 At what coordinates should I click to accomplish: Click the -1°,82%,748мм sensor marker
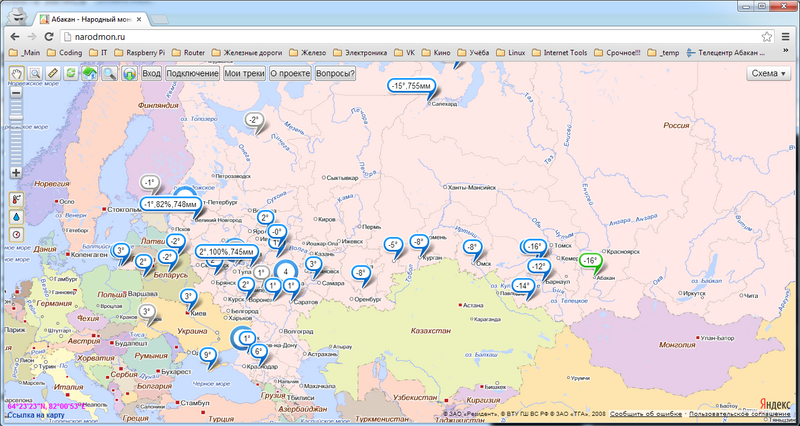tap(170, 204)
